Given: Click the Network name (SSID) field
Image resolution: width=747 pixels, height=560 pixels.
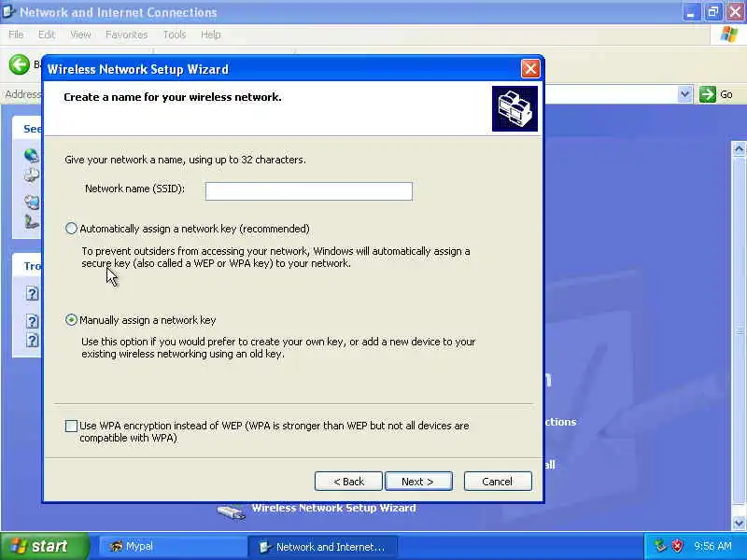Looking at the screenshot, I should (x=309, y=191).
